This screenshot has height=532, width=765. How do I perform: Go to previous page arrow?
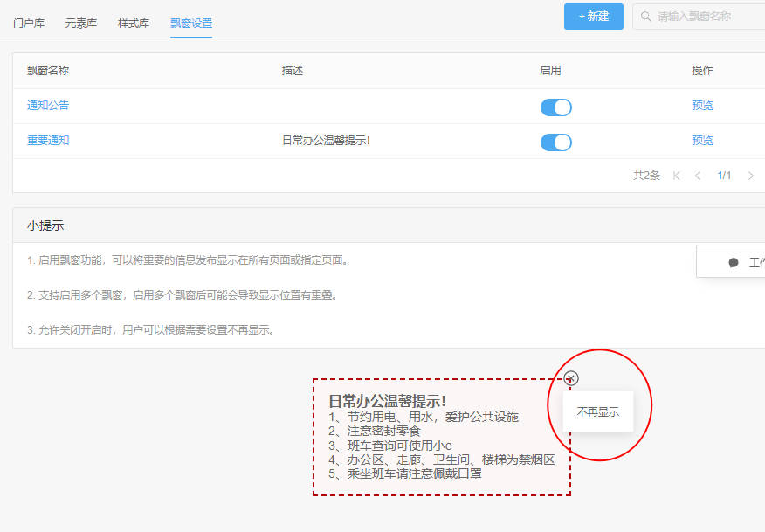tap(698, 176)
